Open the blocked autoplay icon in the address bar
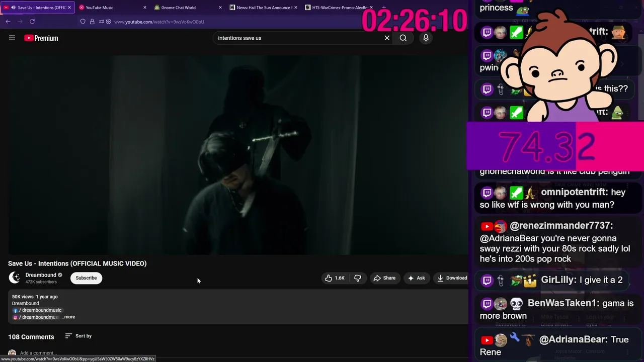Viewport: 644px width, 362px height. (x=108, y=22)
